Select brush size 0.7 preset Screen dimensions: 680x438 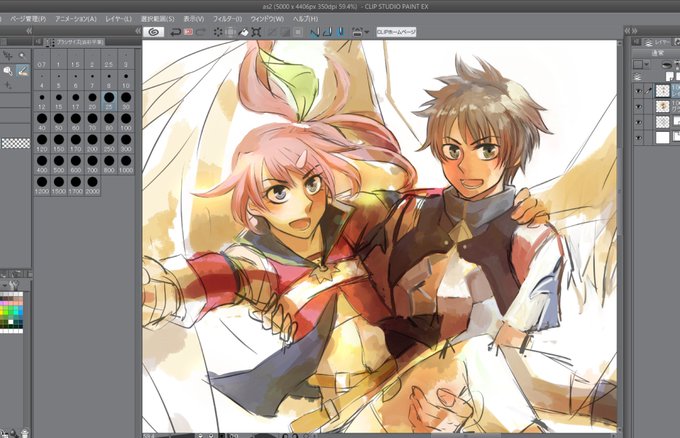[x=42, y=60]
